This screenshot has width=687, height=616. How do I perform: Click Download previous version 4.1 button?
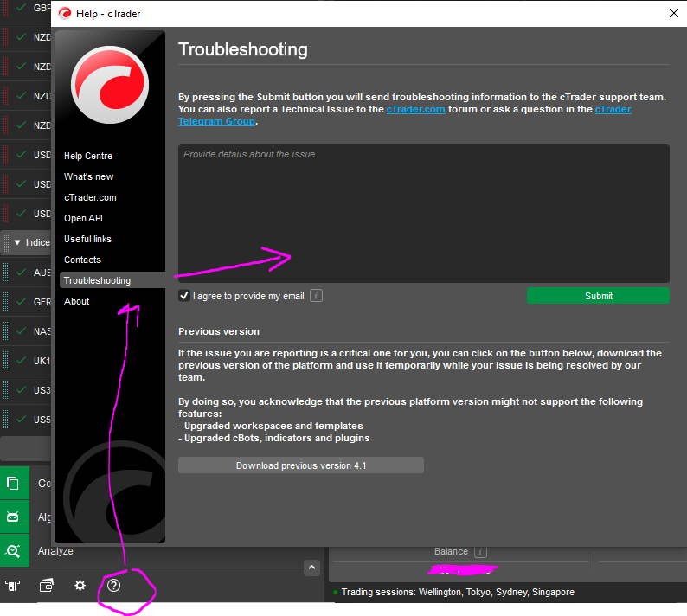[x=301, y=465]
